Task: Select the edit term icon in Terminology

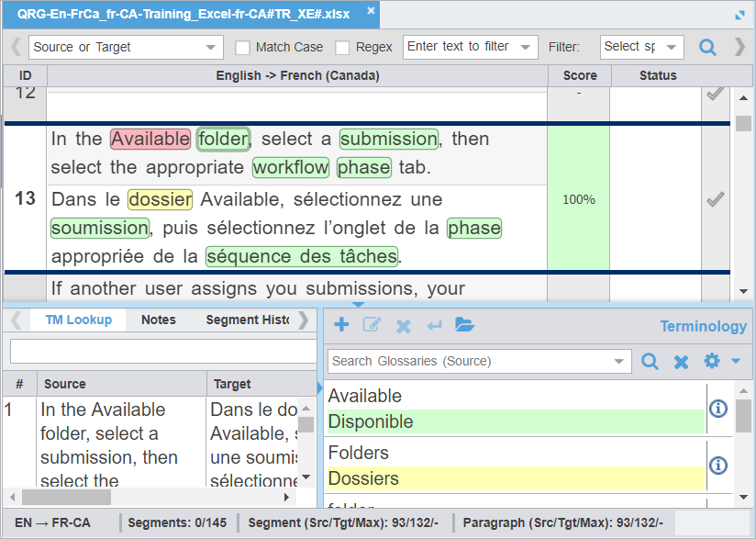Action: coord(372,324)
